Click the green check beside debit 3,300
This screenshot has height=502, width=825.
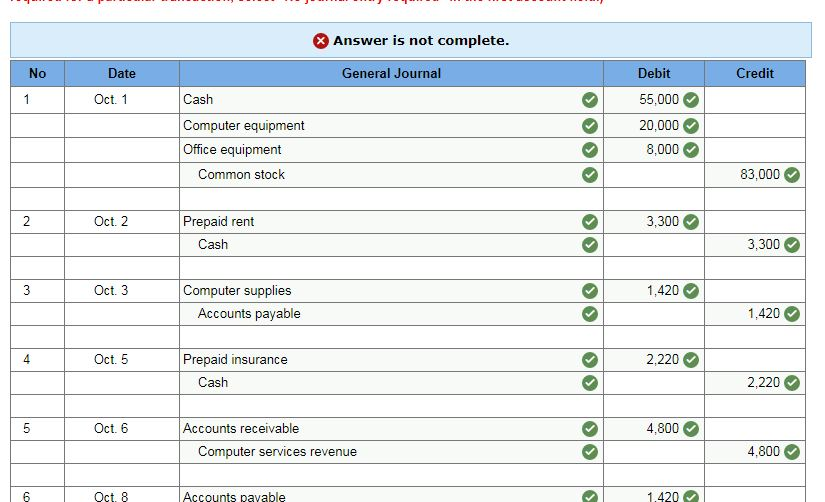[x=691, y=222]
